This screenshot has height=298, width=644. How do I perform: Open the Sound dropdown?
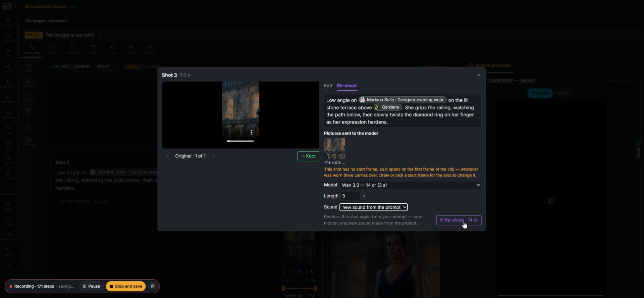pos(373,207)
